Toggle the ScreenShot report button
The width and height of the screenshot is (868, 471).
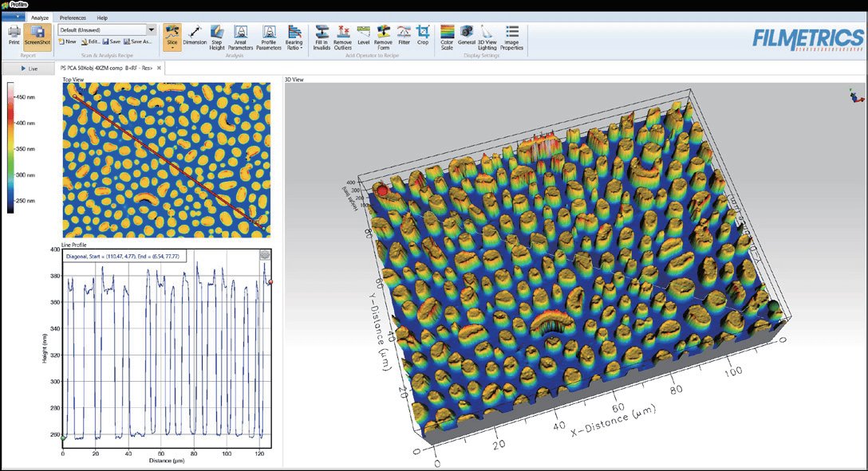pos(37,37)
